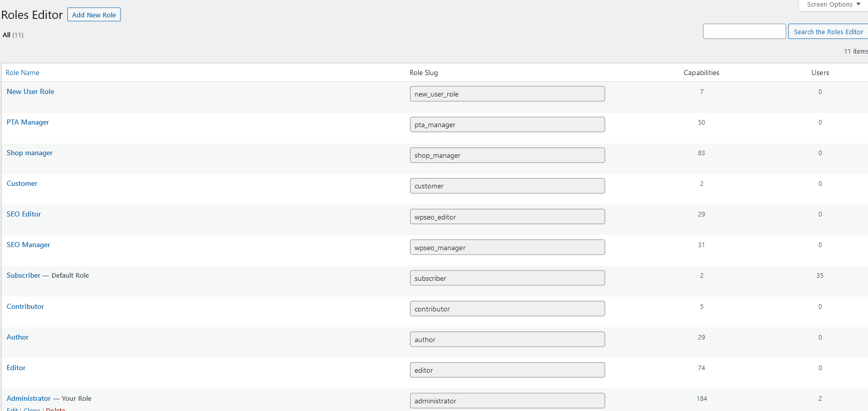Select the All (11) filter link
Screen dimensions: 868x411
(x=13, y=35)
